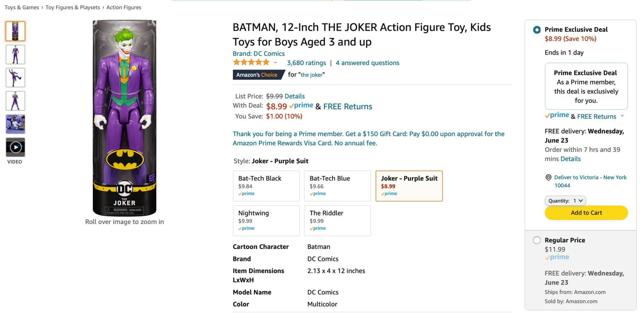Click the prime checkmark under Bat-Tech Black
Image resolution: width=644 pixels, height=314 pixels.
coord(247,193)
